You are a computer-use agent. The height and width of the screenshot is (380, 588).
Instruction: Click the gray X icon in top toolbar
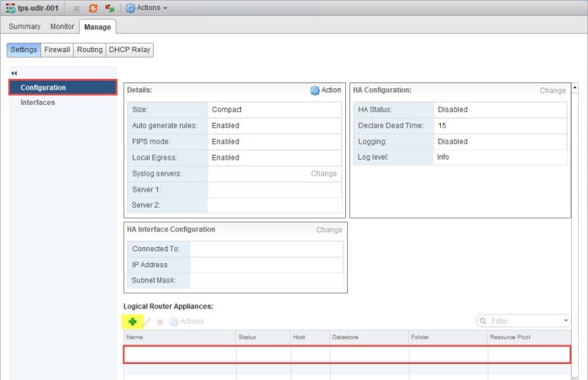tap(76, 8)
